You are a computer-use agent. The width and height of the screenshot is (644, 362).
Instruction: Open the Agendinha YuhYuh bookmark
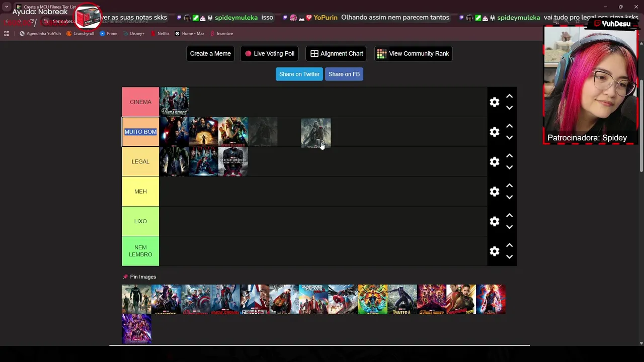(40, 34)
